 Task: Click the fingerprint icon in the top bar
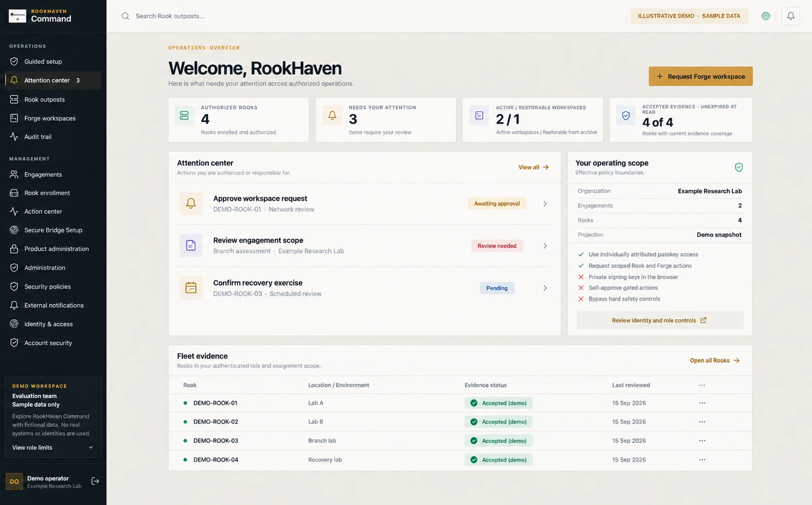click(x=766, y=16)
